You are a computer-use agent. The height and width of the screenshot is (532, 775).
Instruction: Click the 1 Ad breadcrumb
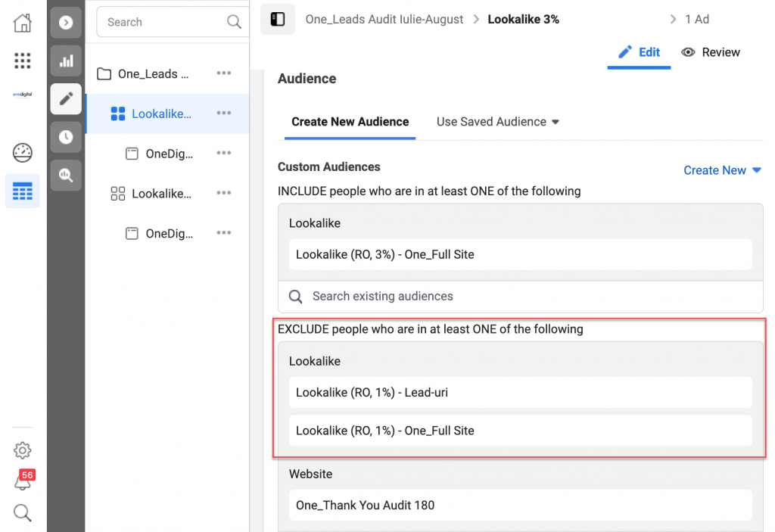698,19
